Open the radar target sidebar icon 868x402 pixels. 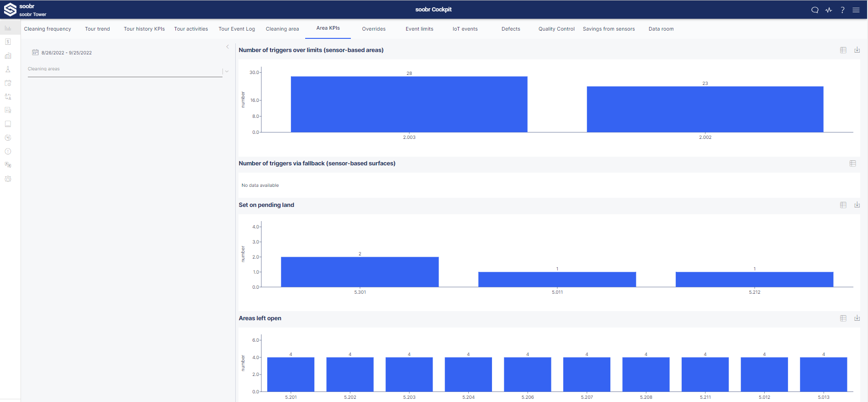tap(8, 138)
